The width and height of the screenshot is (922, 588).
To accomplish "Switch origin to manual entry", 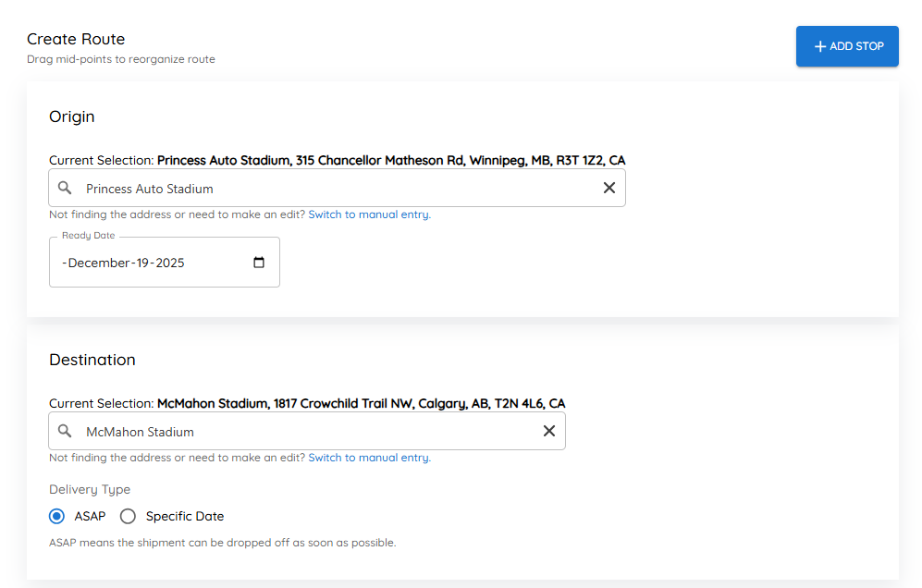I will click(x=369, y=214).
